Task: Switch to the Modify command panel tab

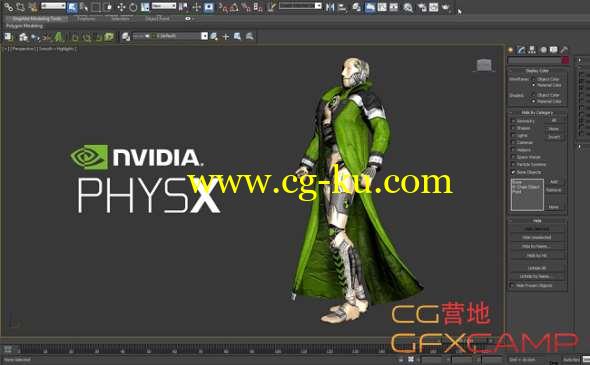Action: 521,50
